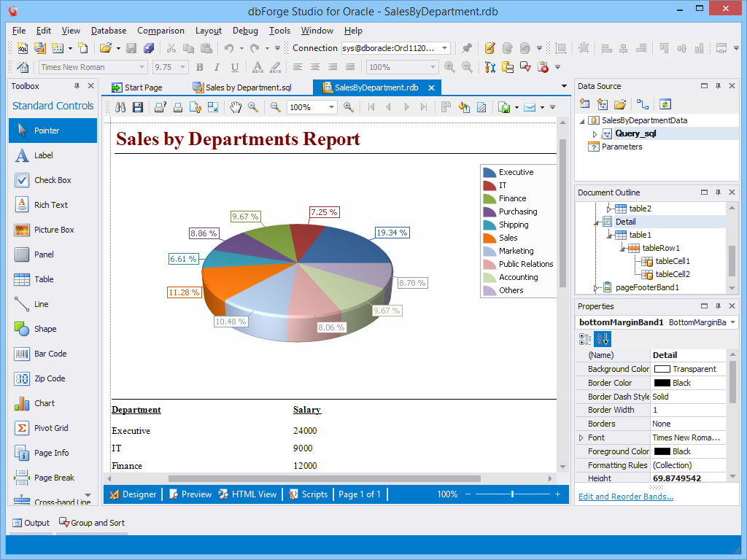Expand the Font property
Viewport: 747px width, 560px height.
581,437
